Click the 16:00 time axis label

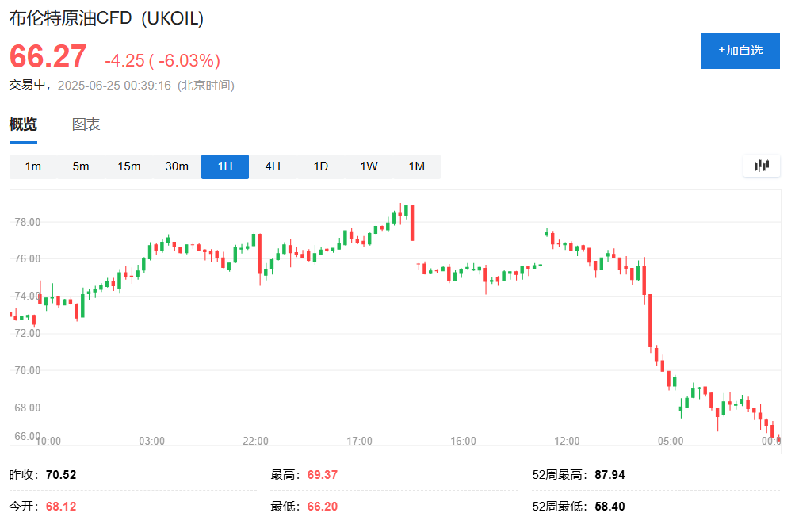point(464,442)
